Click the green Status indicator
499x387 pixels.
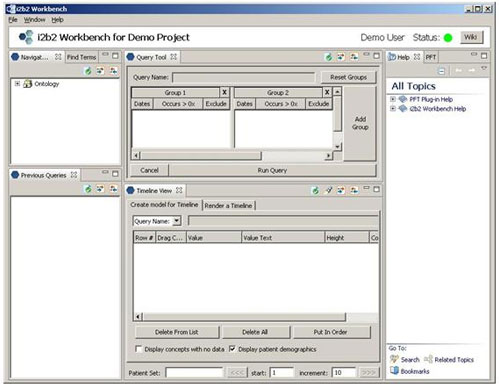point(448,38)
